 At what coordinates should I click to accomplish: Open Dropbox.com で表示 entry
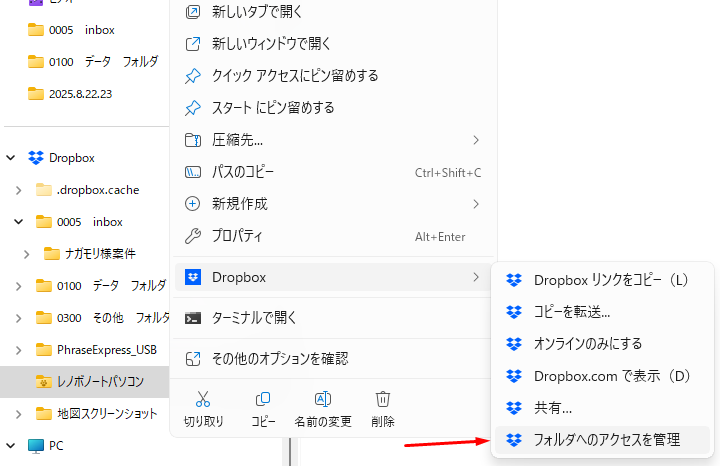[612, 376]
